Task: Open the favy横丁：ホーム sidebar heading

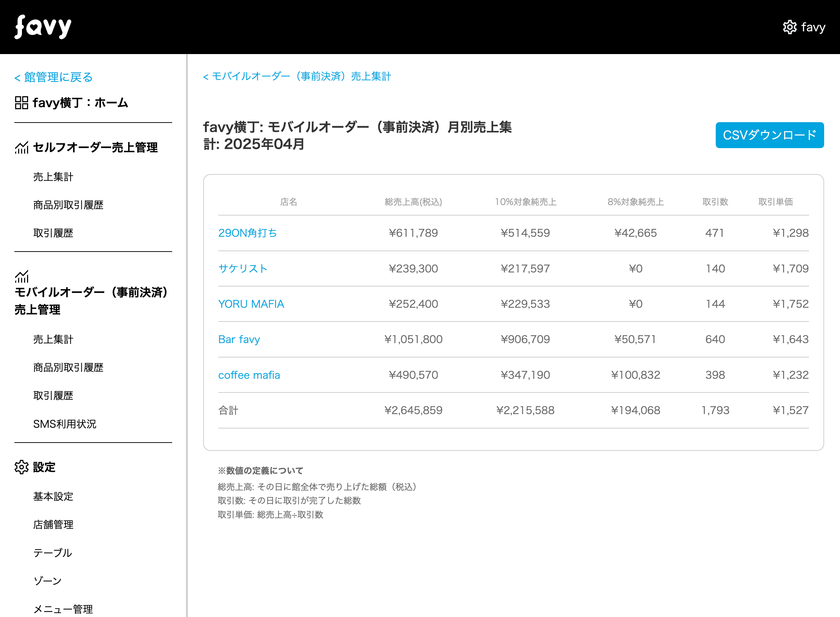Action: 80,103
